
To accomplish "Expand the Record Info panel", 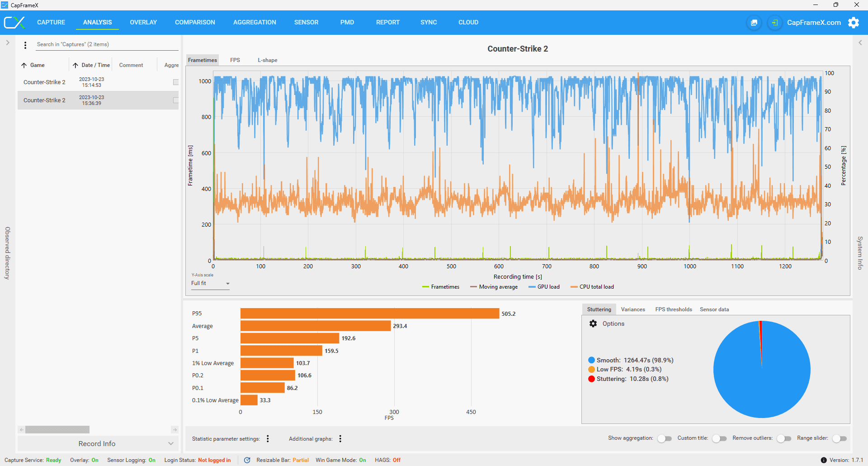I will [x=97, y=443].
